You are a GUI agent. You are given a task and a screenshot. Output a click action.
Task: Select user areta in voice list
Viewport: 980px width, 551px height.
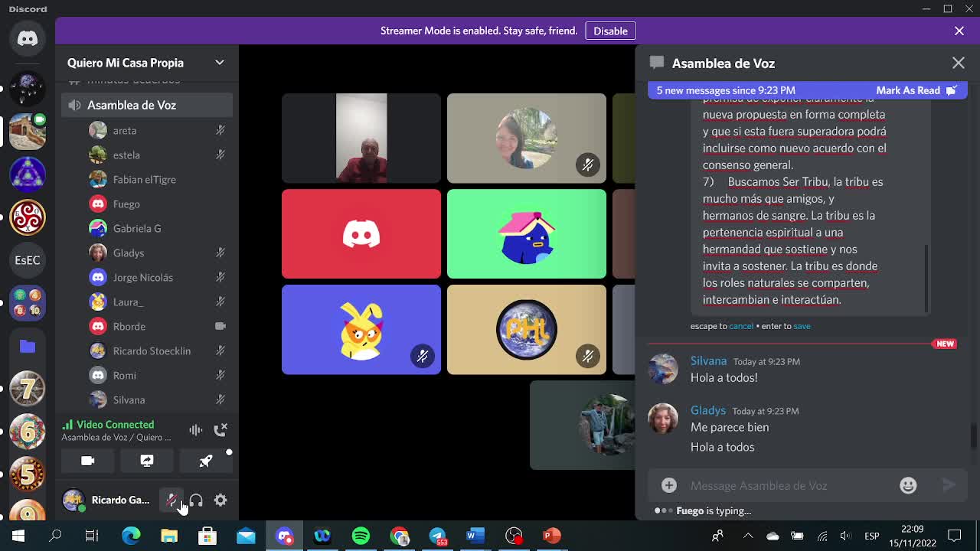click(x=158, y=130)
